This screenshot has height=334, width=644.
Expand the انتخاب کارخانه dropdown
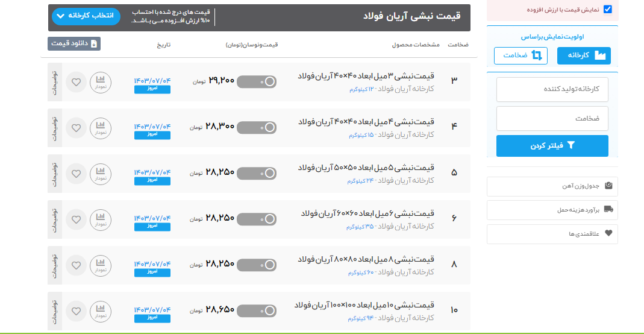click(x=86, y=16)
